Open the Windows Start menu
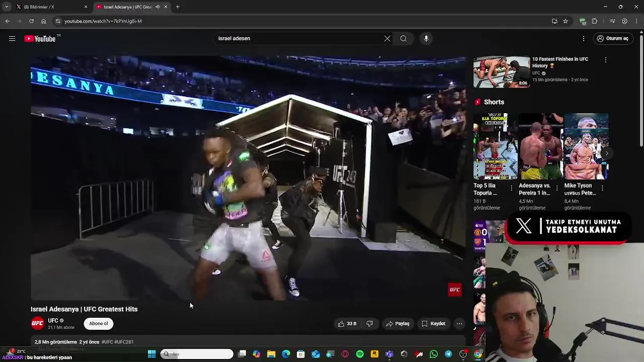The width and height of the screenshot is (644, 362). click(x=151, y=354)
